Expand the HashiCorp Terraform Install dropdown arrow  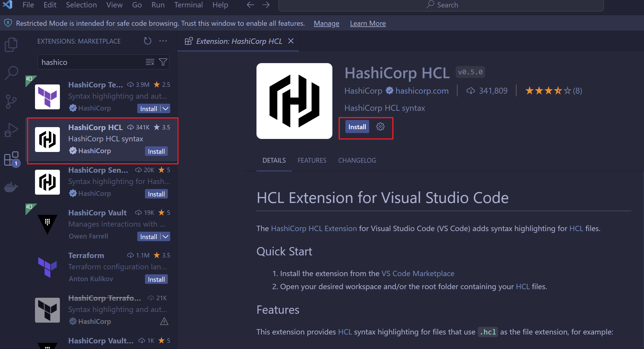(x=165, y=109)
